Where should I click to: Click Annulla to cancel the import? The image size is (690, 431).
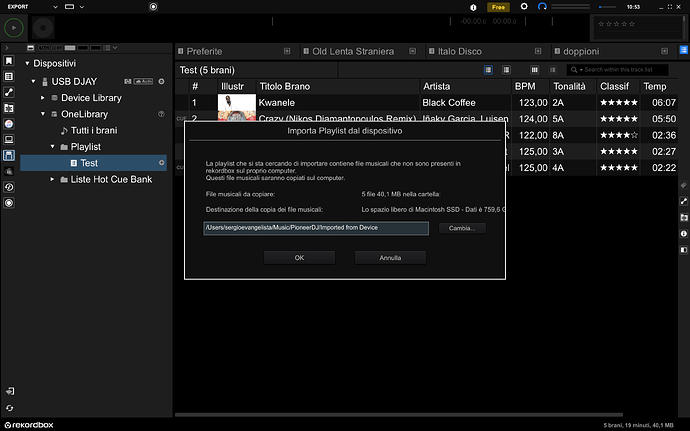point(390,258)
